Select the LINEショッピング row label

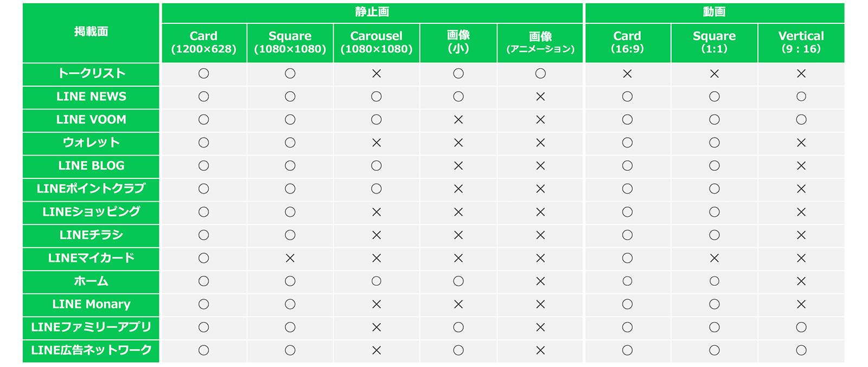coord(91,212)
